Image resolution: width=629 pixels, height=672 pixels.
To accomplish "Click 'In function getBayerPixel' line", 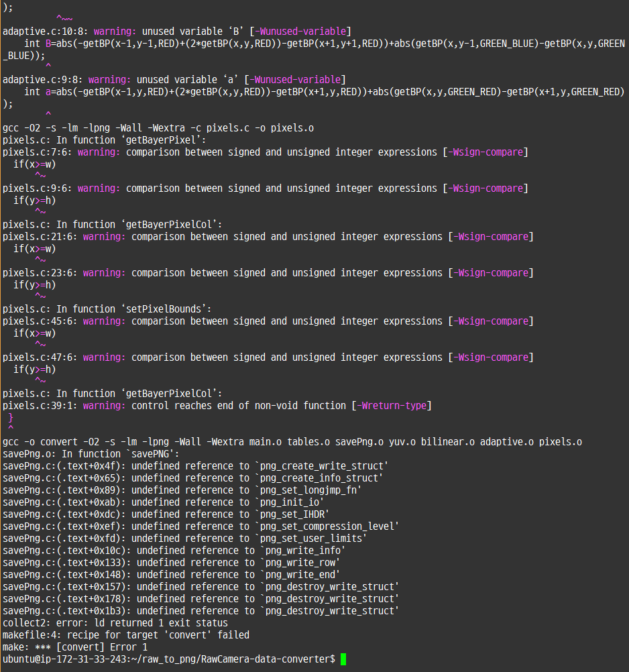I will click(x=104, y=140).
